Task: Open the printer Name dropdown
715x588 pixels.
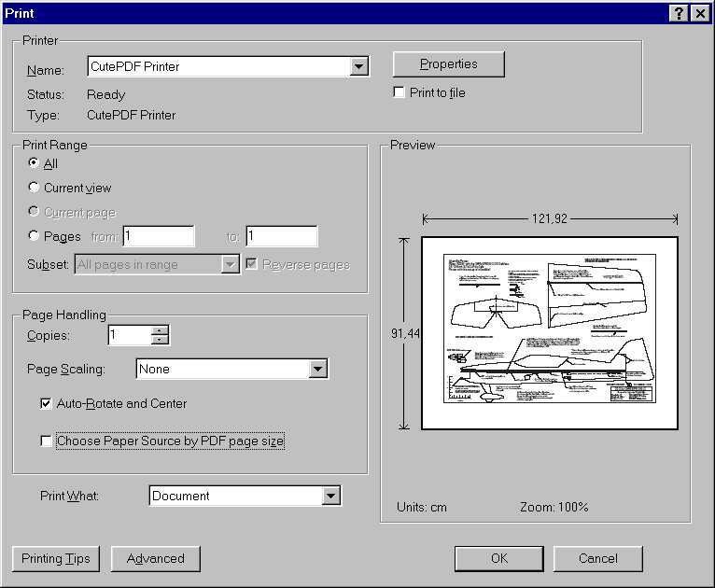Action: pyautogui.click(x=358, y=66)
